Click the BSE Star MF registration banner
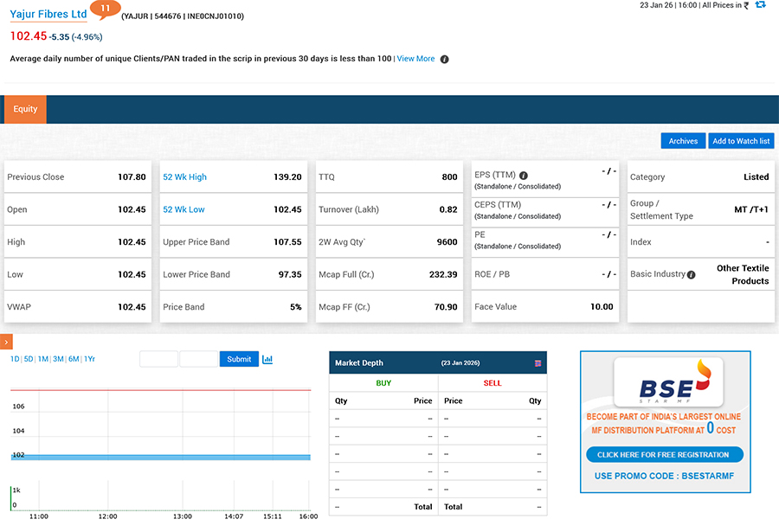779x532 pixels. (665, 421)
